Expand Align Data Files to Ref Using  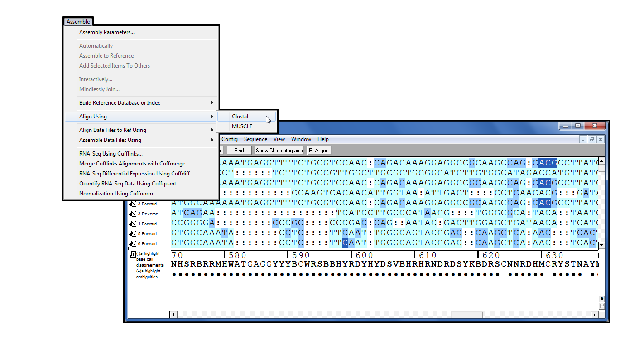click(x=141, y=130)
